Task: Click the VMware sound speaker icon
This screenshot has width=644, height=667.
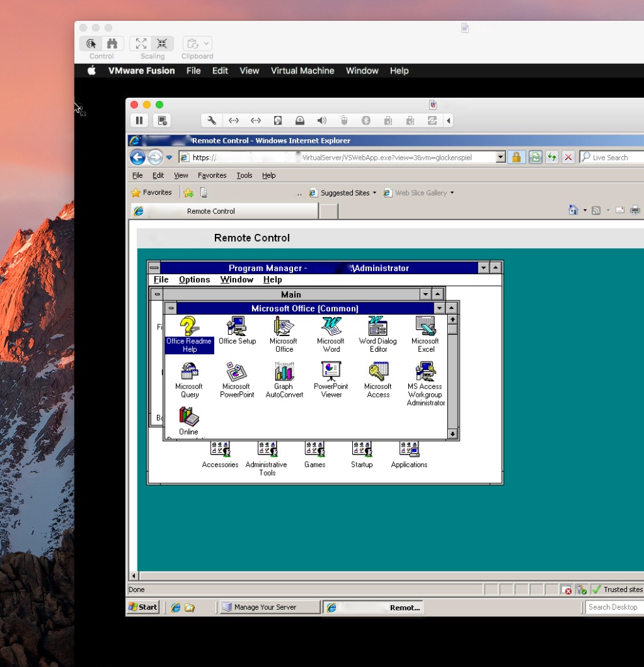Action: coord(321,121)
